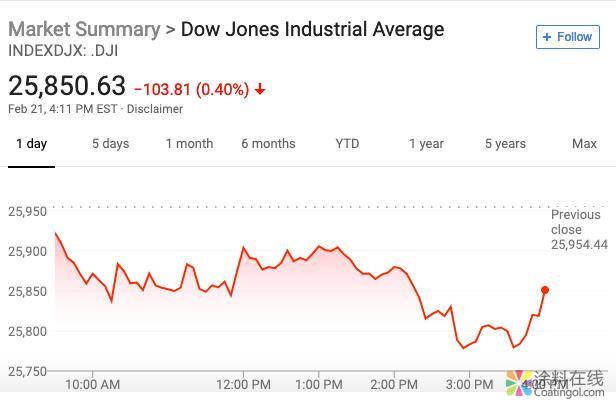Click the Market Summary breadcrumb link
Image resolution: width=616 pixels, height=410 pixels.
(x=84, y=29)
